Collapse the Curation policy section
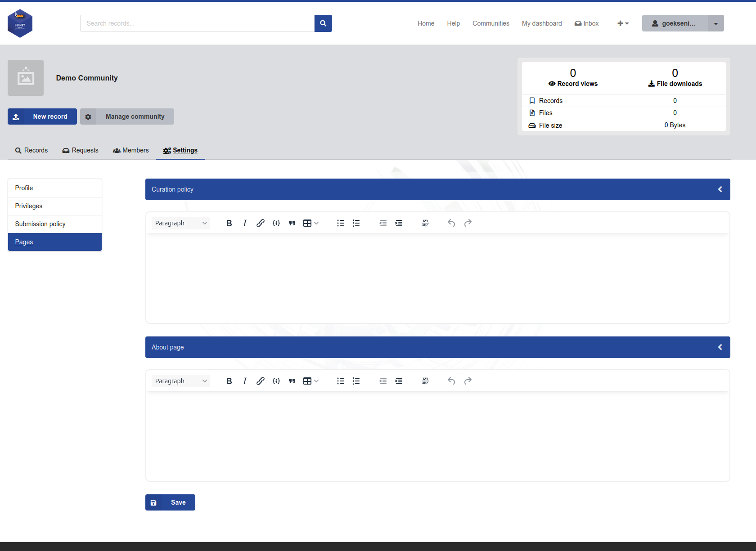 [720, 189]
